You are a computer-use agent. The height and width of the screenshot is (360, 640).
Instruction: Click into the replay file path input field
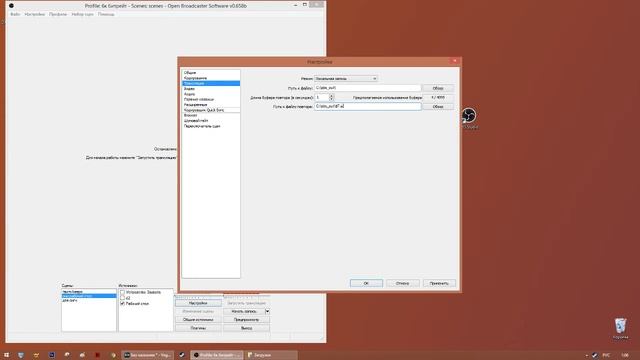[367, 106]
